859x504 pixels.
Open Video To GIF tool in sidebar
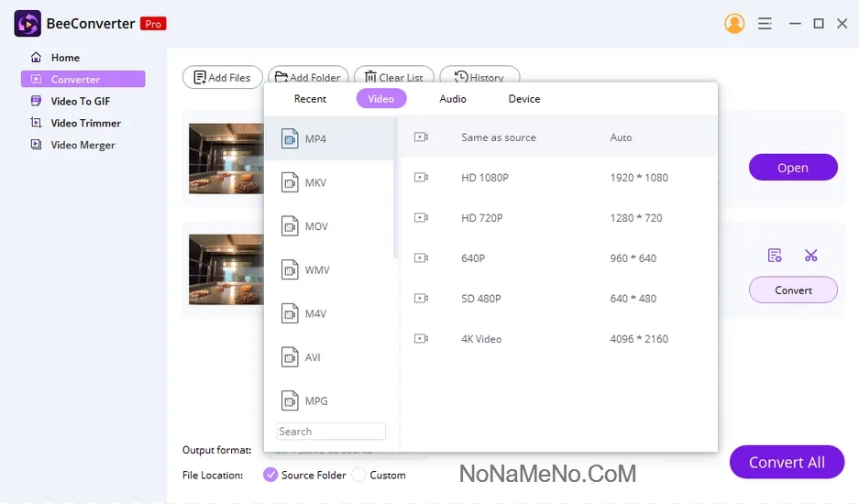80,102
